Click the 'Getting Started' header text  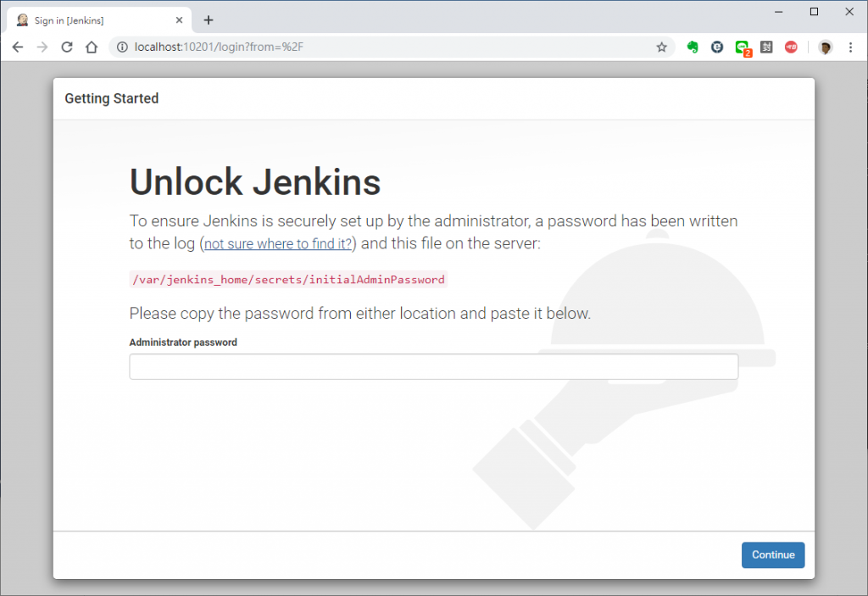[x=112, y=98]
